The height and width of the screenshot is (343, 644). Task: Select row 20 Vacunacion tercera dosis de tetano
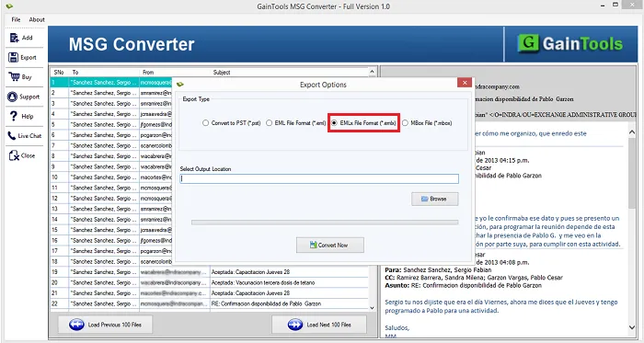pos(210,282)
